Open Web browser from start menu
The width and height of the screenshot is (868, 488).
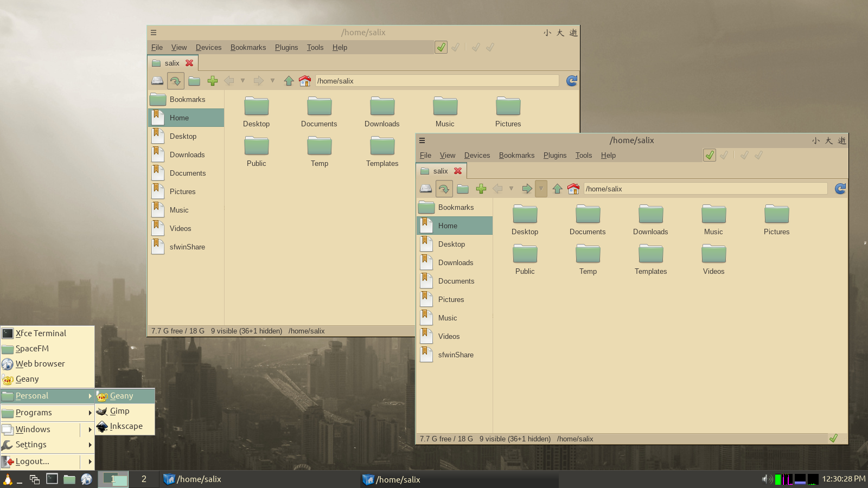coord(47,364)
